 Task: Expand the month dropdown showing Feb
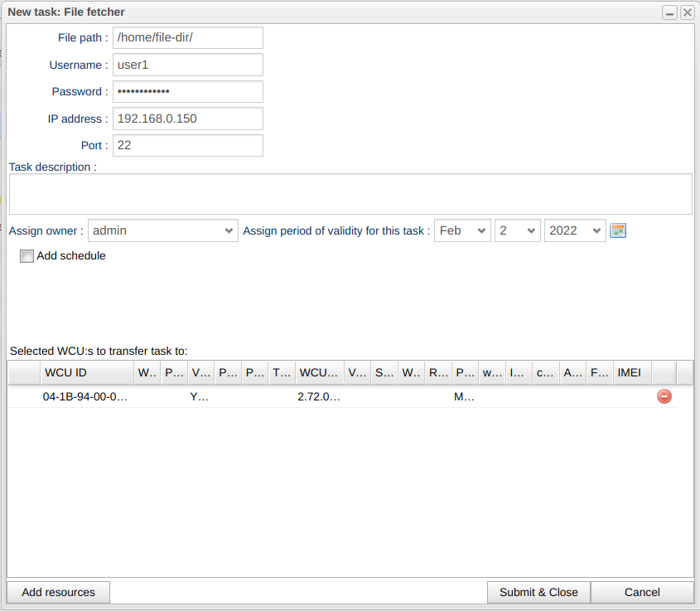(462, 230)
